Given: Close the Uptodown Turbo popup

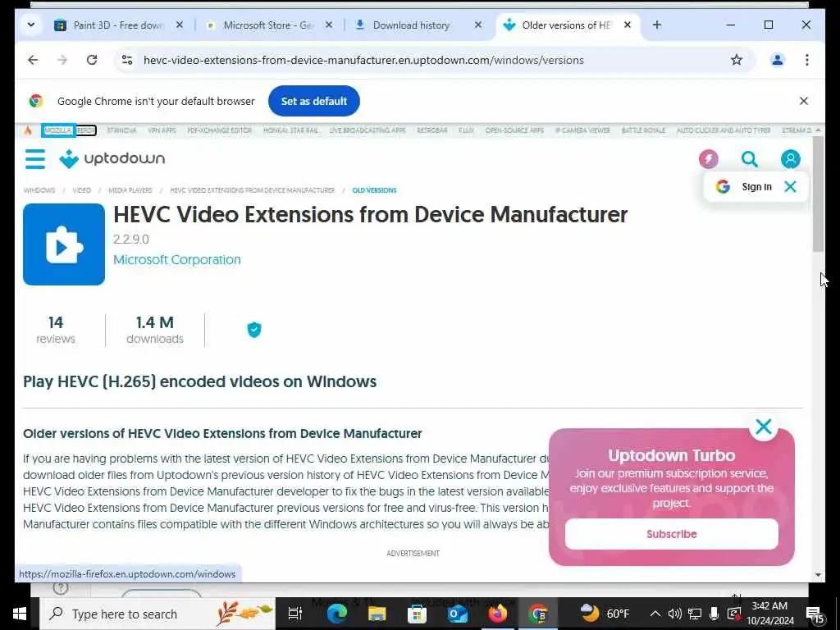Looking at the screenshot, I should tap(764, 427).
